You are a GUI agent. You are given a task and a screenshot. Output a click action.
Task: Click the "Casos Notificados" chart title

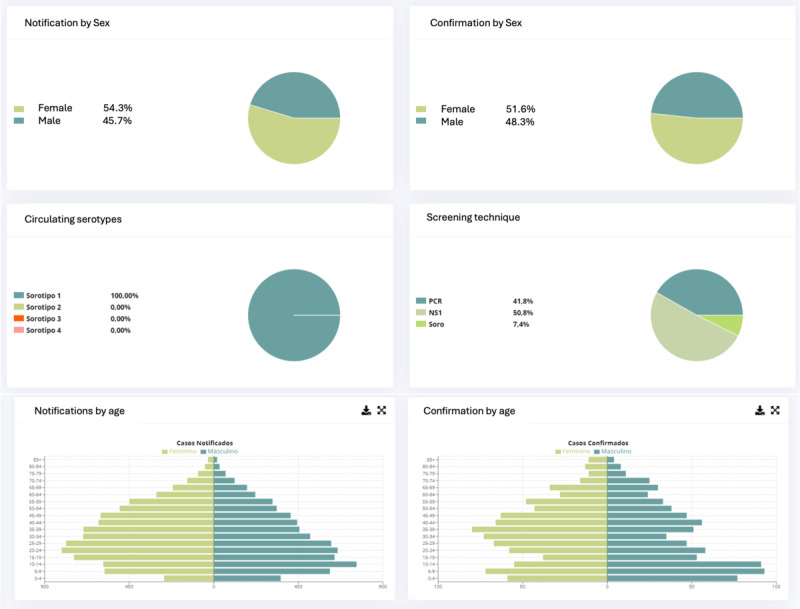pyautogui.click(x=205, y=443)
